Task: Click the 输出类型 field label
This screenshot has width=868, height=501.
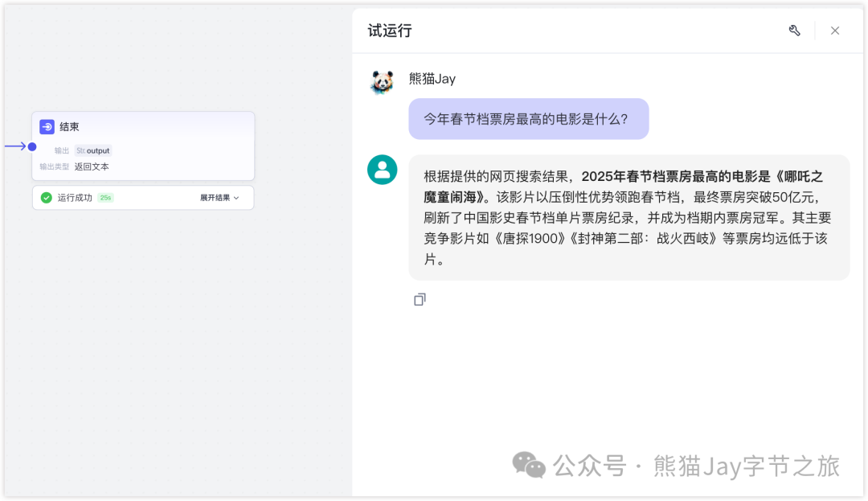Action: point(55,166)
